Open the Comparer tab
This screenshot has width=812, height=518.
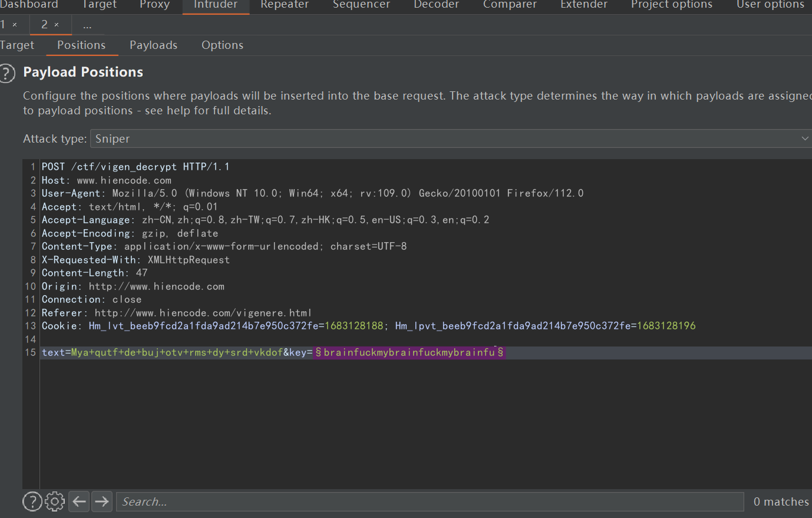[510, 5]
